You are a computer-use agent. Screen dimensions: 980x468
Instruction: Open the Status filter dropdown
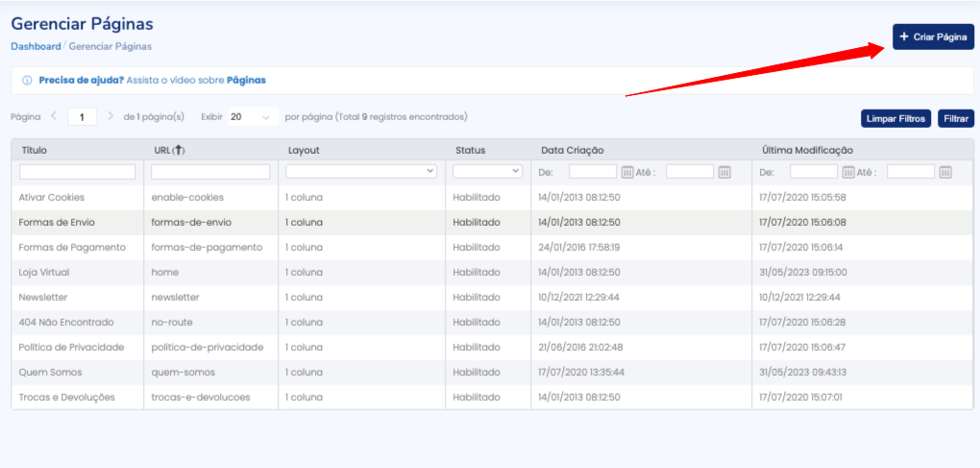coord(487,171)
